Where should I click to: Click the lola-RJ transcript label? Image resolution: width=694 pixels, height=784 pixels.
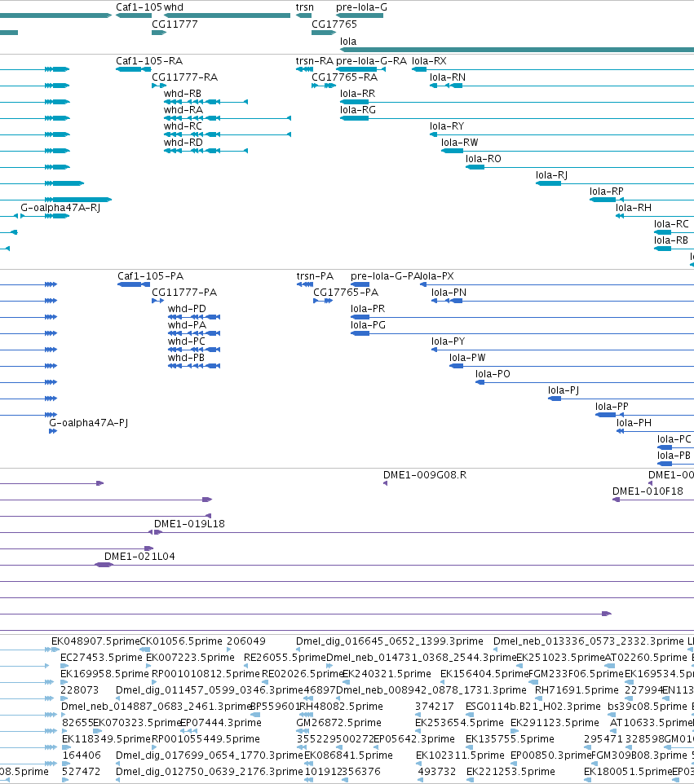pos(551,175)
